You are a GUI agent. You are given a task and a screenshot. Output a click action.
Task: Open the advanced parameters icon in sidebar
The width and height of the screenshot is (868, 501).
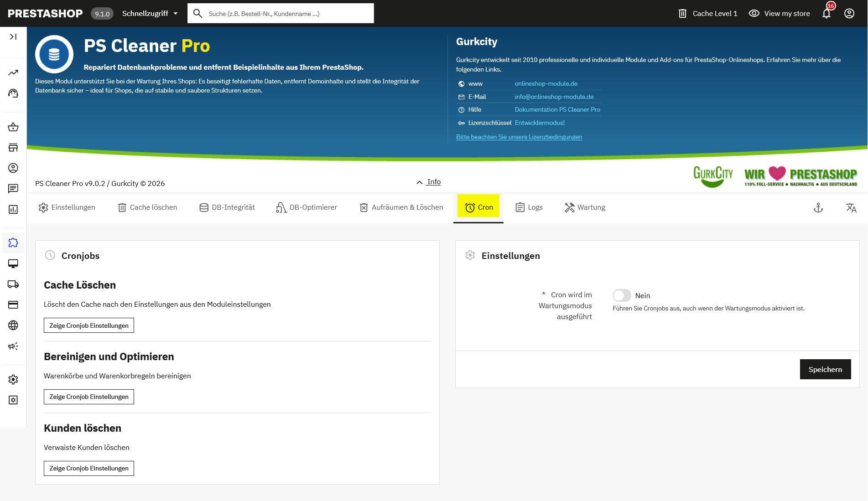click(13, 400)
